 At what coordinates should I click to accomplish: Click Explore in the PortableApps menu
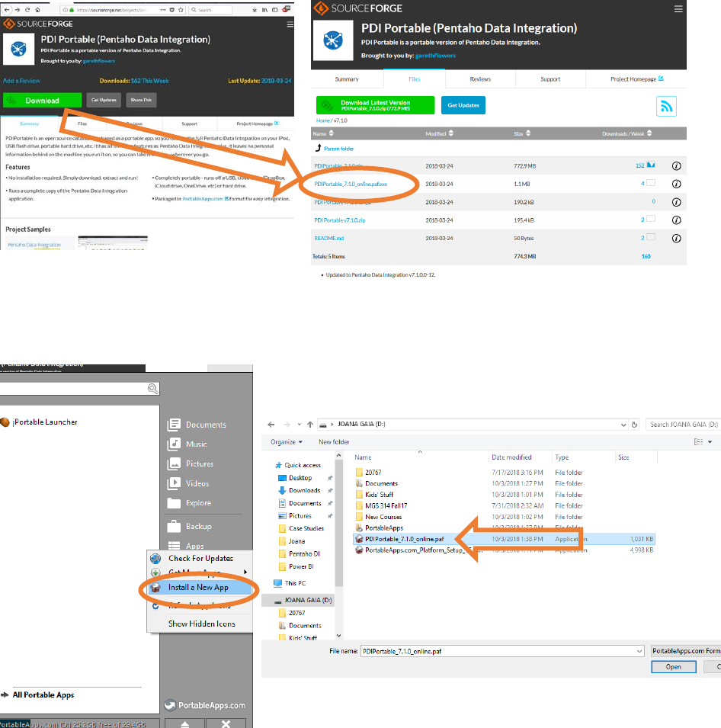click(190, 503)
